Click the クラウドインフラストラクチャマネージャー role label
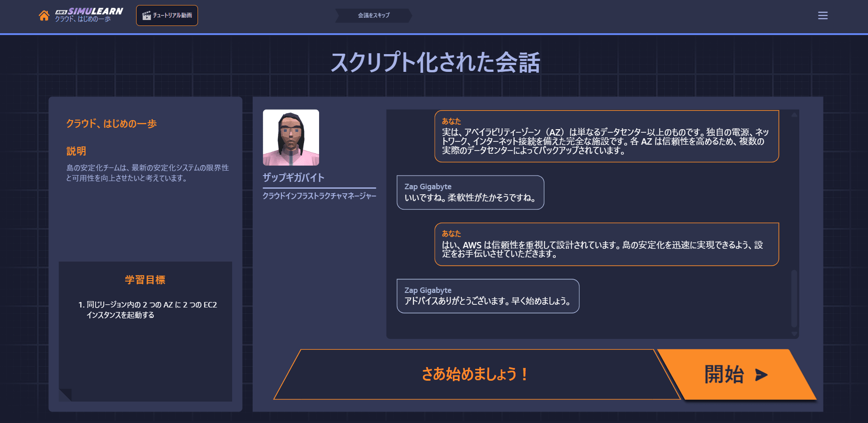Image resolution: width=868 pixels, height=423 pixels. coord(319,196)
